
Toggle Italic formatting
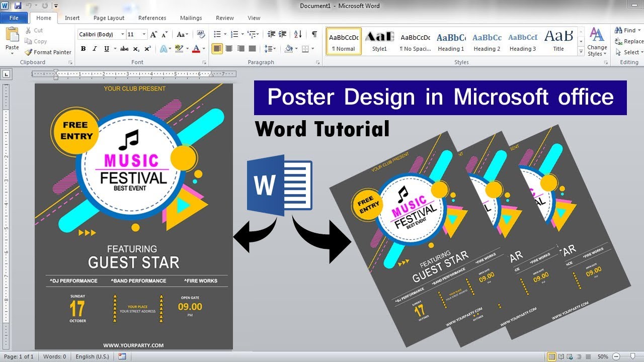coord(95,49)
